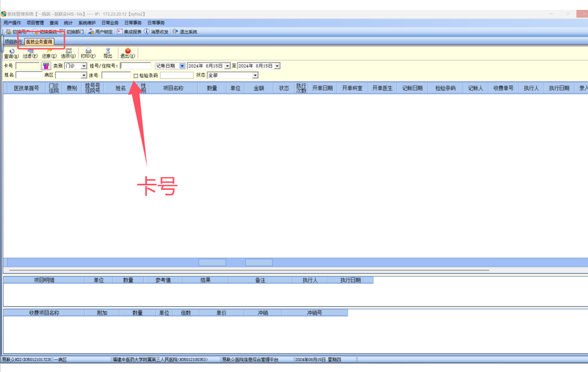
Task: Click the app logo in title bar
Action: [4, 14]
